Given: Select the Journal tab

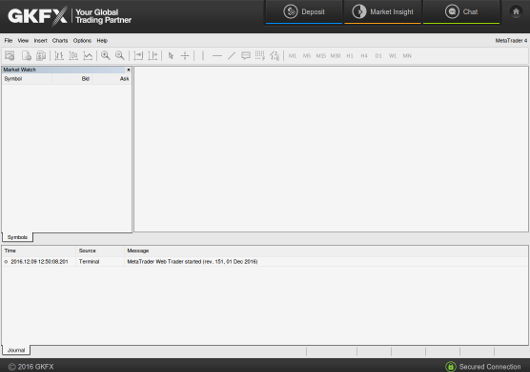Looking at the screenshot, I should (x=16, y=350).
